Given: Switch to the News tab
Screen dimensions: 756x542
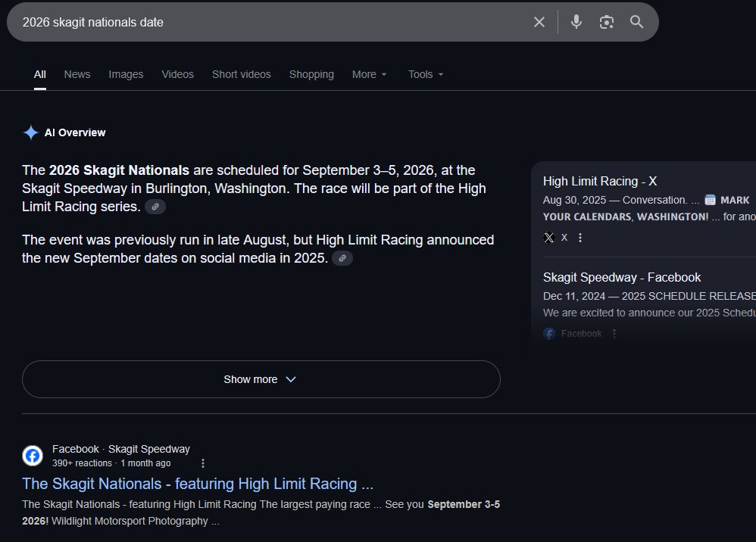Looking at the screenshot, I should (77, 74).
